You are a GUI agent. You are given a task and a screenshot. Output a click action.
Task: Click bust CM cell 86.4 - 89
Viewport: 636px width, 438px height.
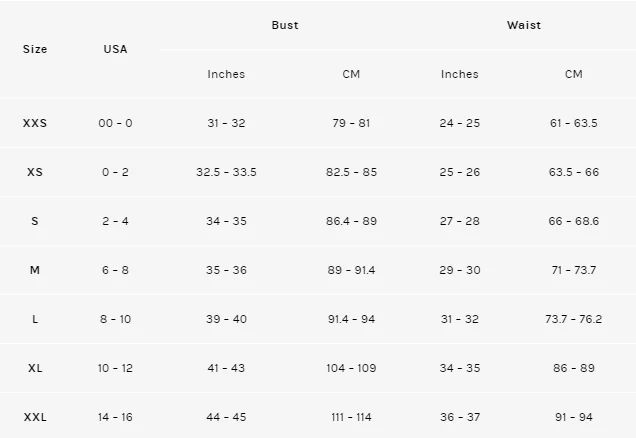pyautogui.click(x=351, y=221)
